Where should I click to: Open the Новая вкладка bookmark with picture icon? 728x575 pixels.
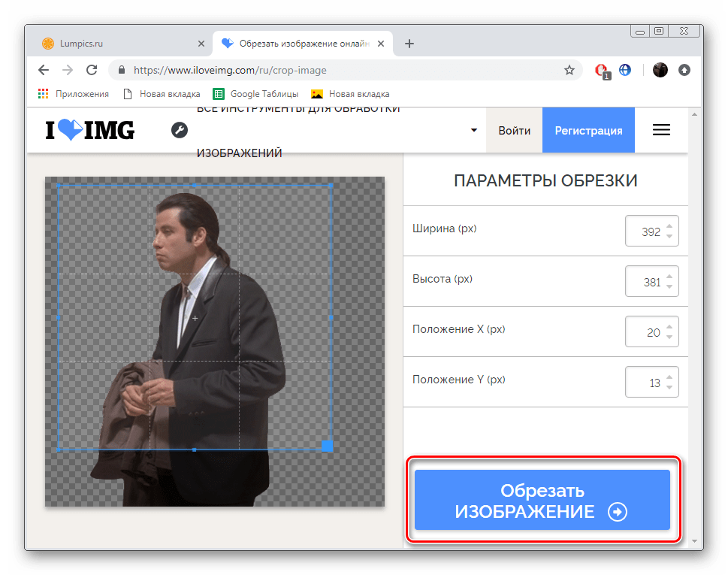tap(350, 94)
